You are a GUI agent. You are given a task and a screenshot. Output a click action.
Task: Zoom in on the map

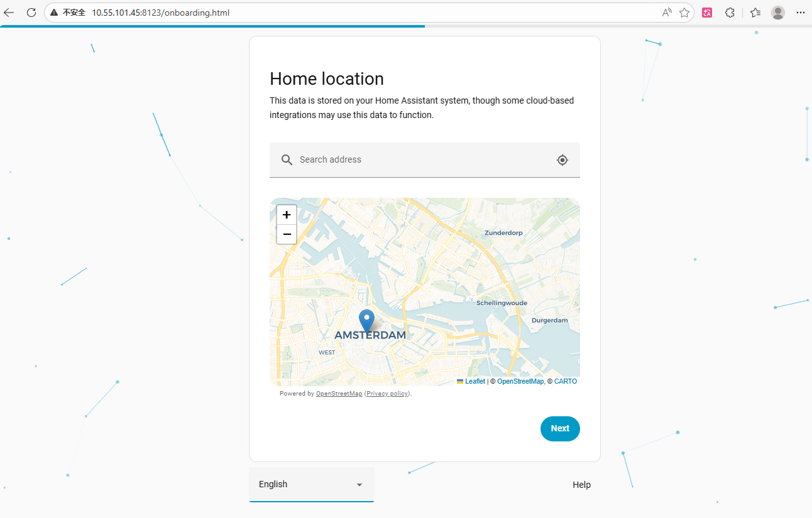(287, 215)
